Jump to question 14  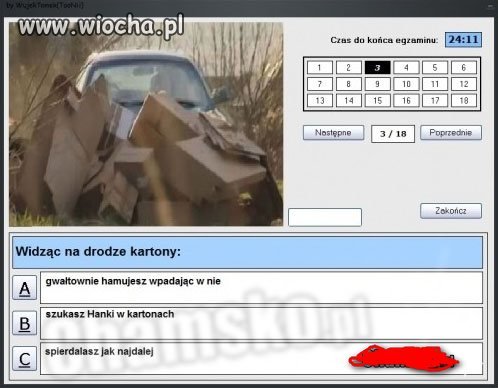349,100
